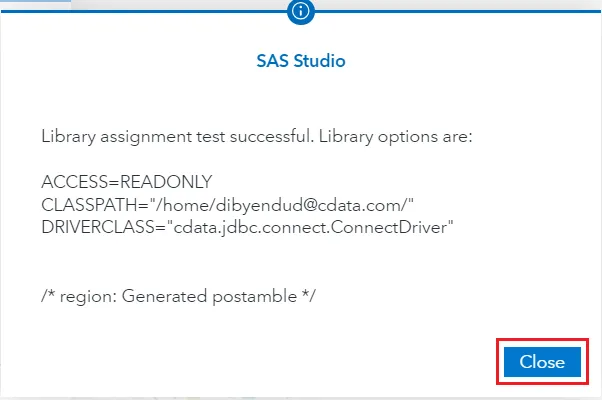Click the SAS Studio dialog title
602x400 pixels.
click(x=301, y=61)
